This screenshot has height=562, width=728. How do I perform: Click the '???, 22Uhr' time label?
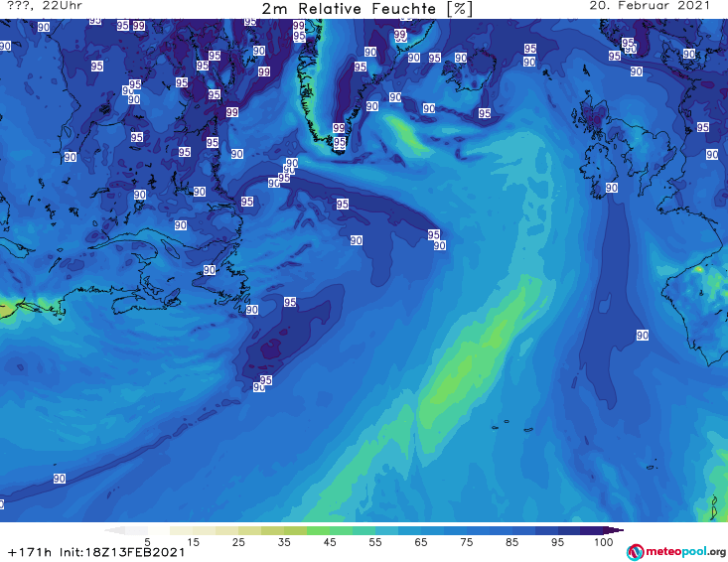[45, 6]
